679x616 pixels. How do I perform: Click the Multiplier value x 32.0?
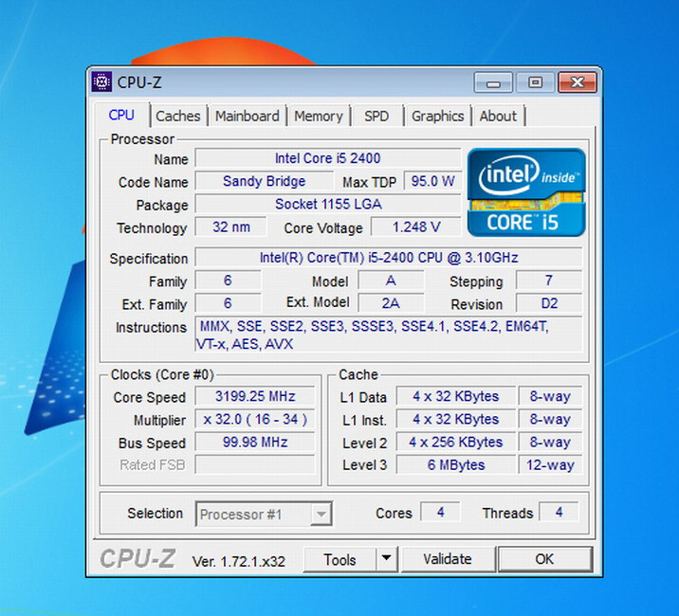(255, 419)
